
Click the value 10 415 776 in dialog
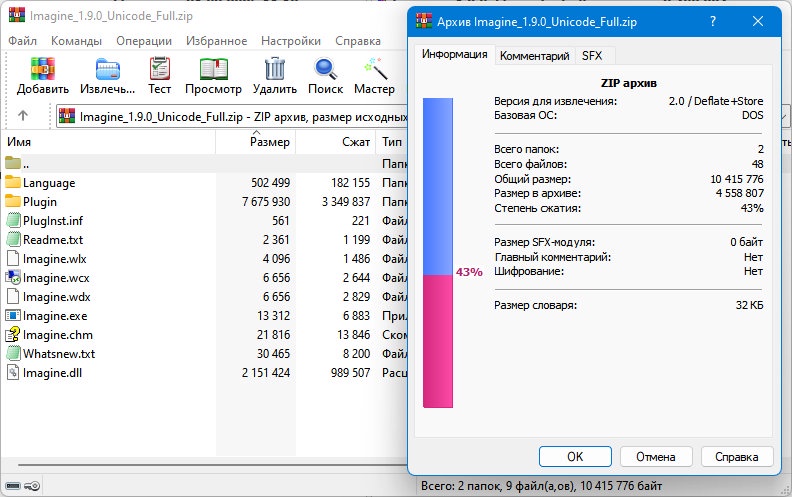pyautogui.click(x=737, y=179)
